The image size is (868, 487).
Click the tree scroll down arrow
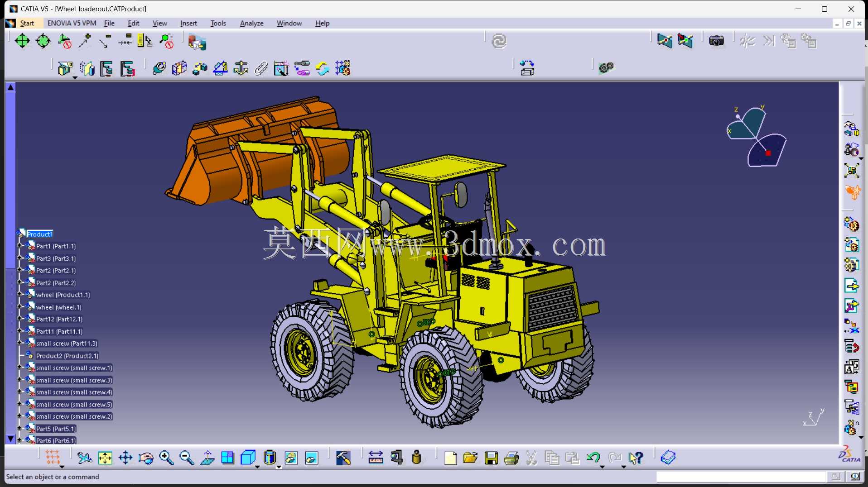coord(11,439)
